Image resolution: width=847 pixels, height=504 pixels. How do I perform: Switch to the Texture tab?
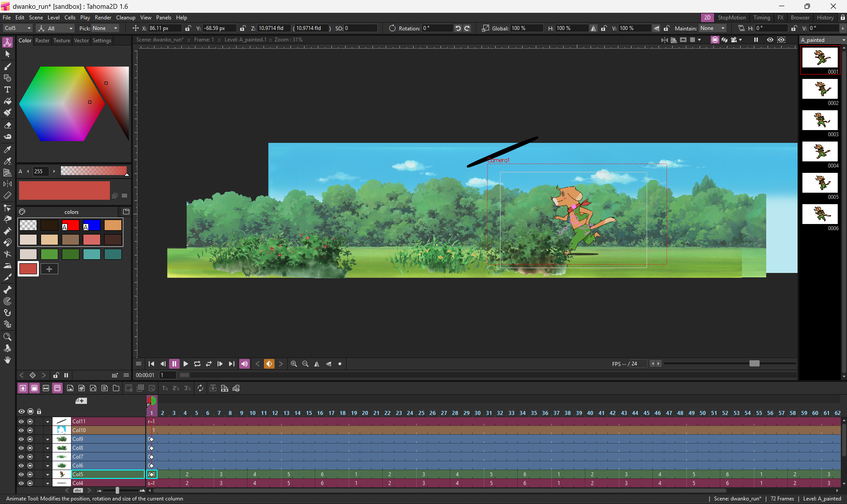[x=62, y=41]
